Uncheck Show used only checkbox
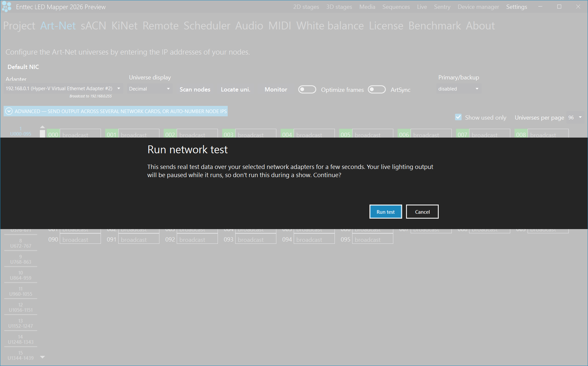588x366 pixels. click(458, 117)
